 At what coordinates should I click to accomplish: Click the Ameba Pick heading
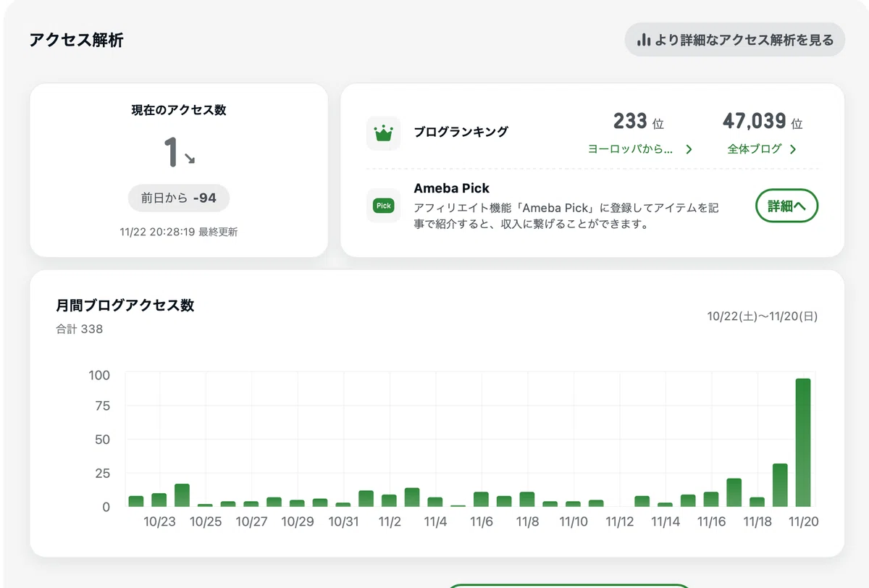452,188
